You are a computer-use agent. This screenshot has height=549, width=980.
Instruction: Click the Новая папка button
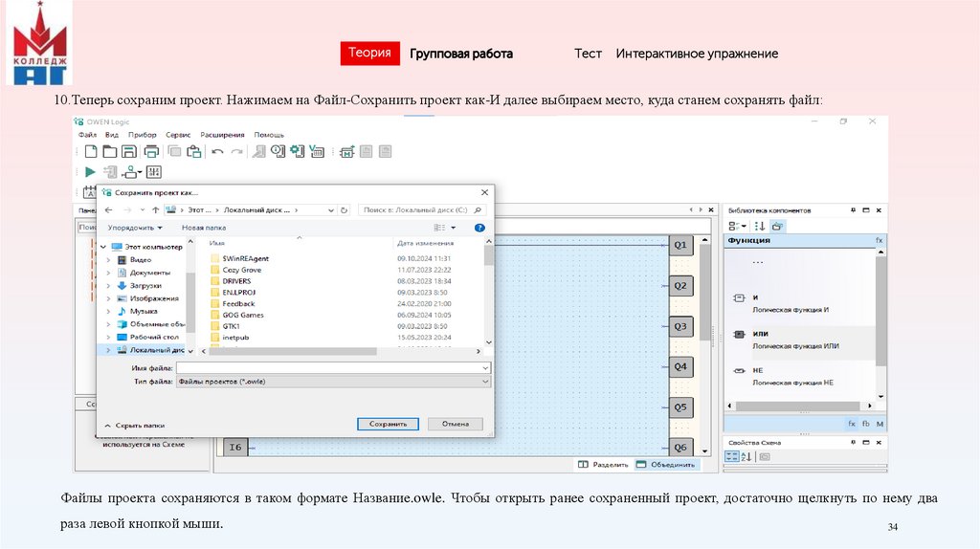(x=204, y=228)
